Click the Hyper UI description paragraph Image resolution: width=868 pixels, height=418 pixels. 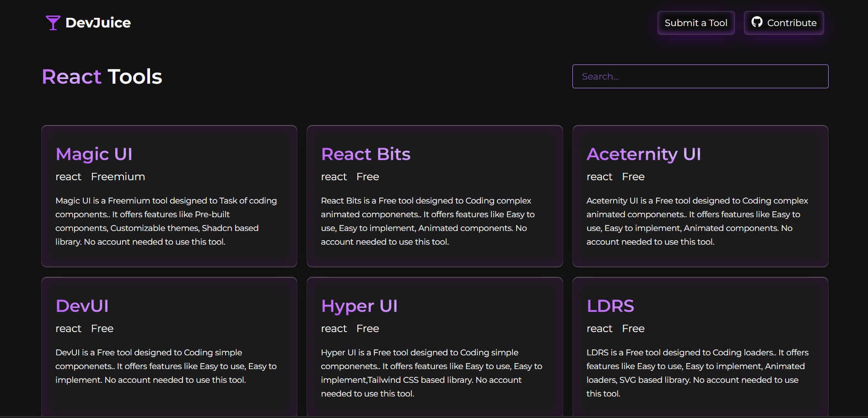tap(431, 373)
